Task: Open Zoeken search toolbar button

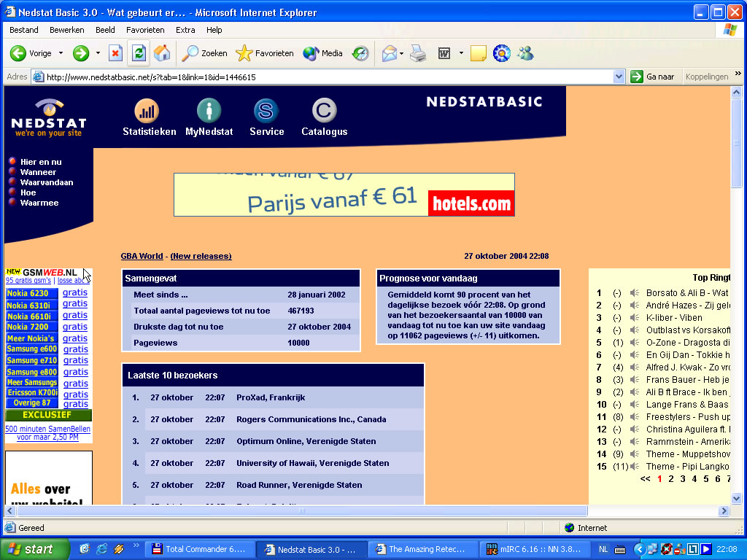Action: click(x=205, y=53)
